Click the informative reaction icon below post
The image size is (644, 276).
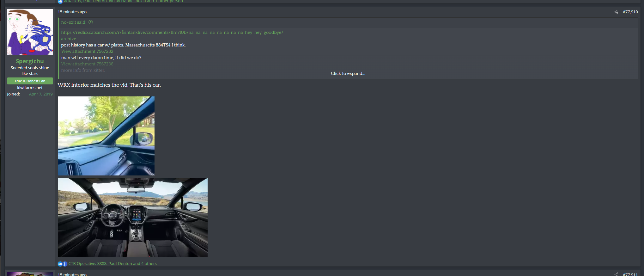[65, 264]
